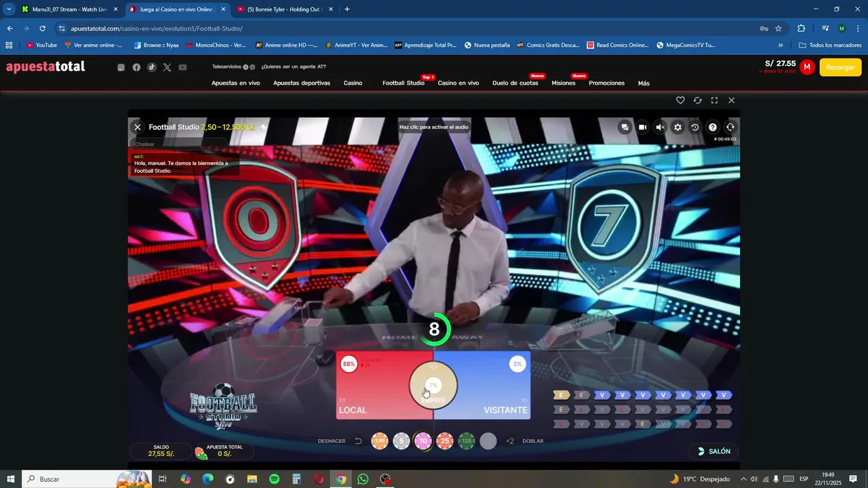Enter fullscreen mode for the game
The height and width of the screenshot is (488, 868).
pos(714,100)
